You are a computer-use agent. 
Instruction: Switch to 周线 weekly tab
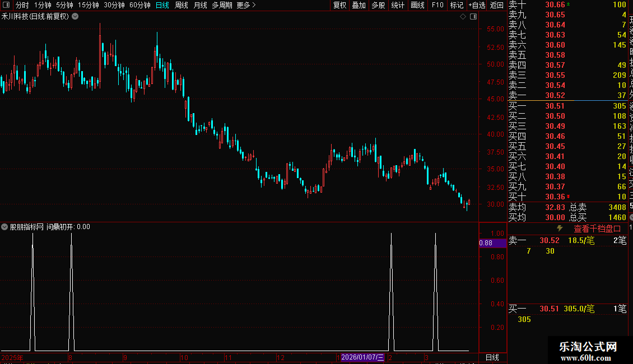tap(181, 5)
